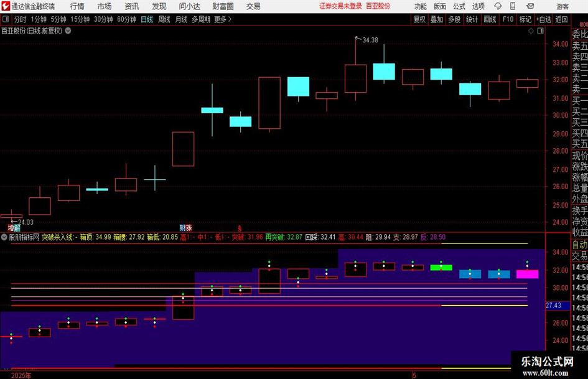This screenshot has height=379, width=588.
Task: Click the 标记 mark button
Action: (x=525, y=19)
